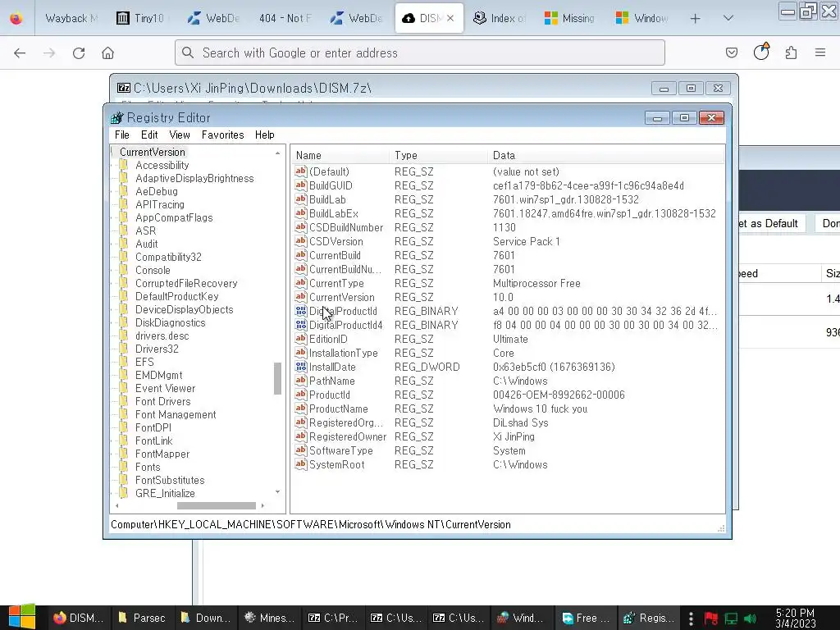The image size is (840, 630).
Task: Open the Parsec taskbar button
Action: (142, 618)
